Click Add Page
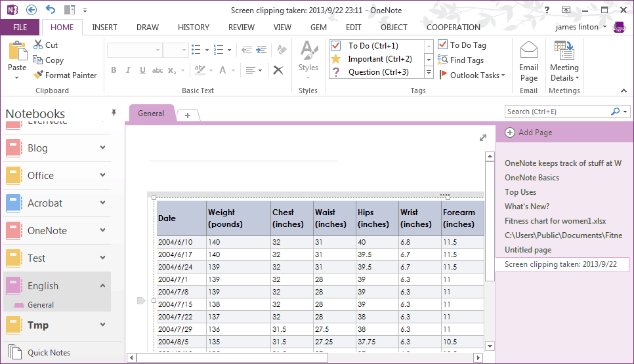The height and width of the screenshot is (364, 634). 529,132
